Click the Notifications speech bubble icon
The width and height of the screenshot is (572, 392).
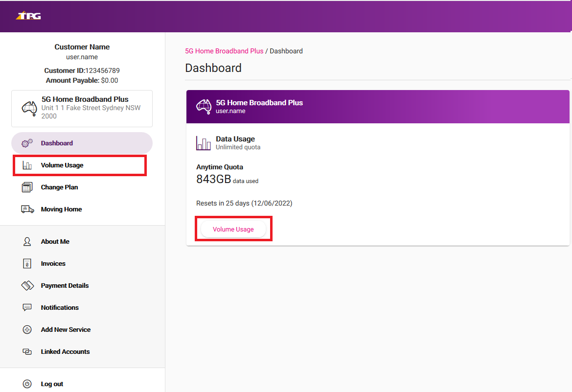27,307
